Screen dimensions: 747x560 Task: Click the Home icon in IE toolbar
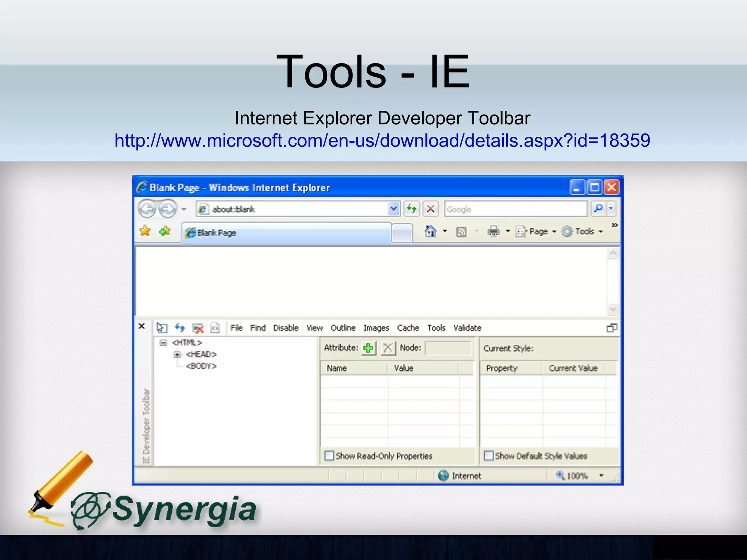(431, 231)
